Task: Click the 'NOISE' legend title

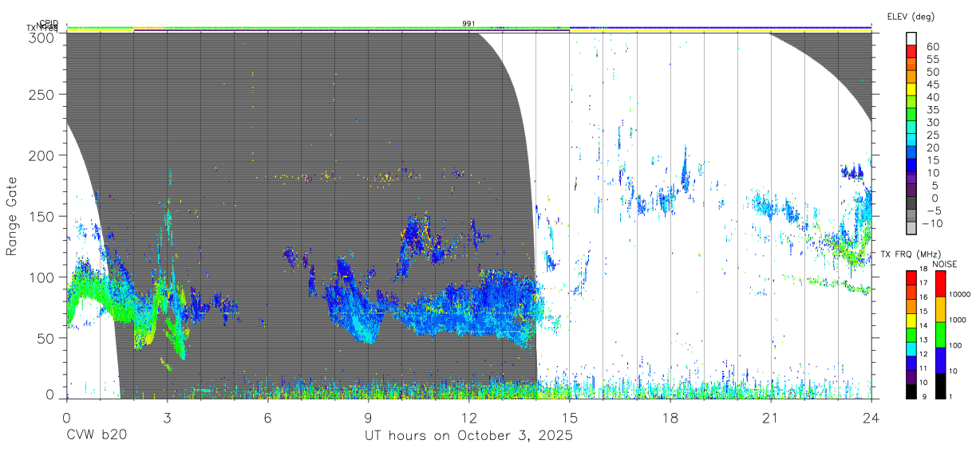Action: coord(945,264)
